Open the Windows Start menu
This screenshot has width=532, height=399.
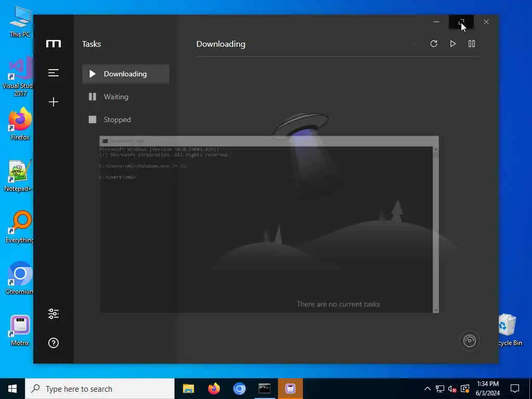pyautogui.click(x=12, y=389)
